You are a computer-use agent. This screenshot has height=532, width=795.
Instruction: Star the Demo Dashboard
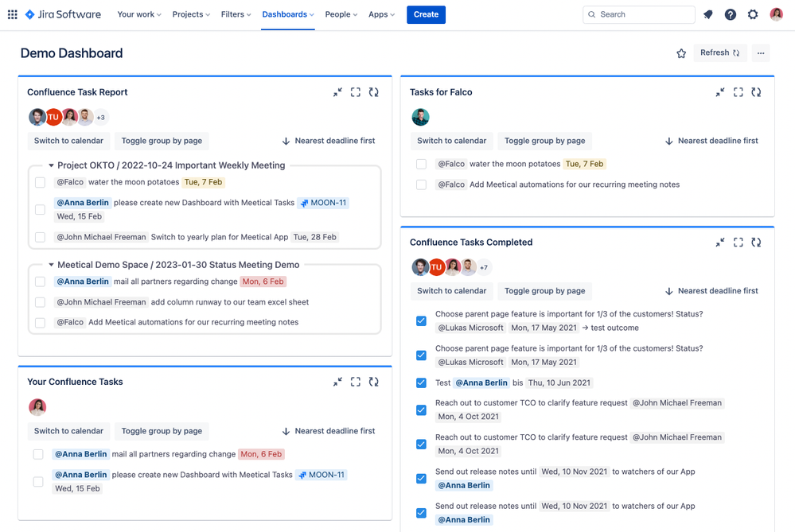[681, 53]
